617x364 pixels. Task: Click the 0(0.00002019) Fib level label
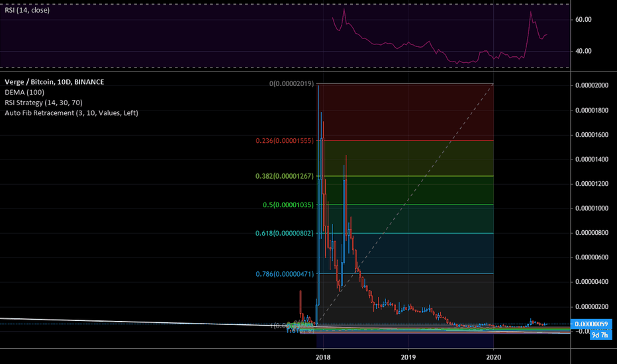point(291,83)
